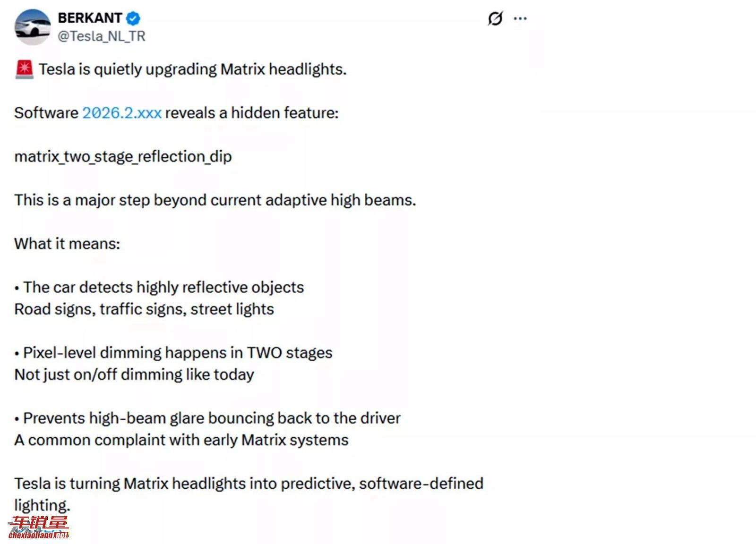756x544 pixels.
Task: Click the "Not just on/off dimming like today" line
Action: (x=134, y=374)
